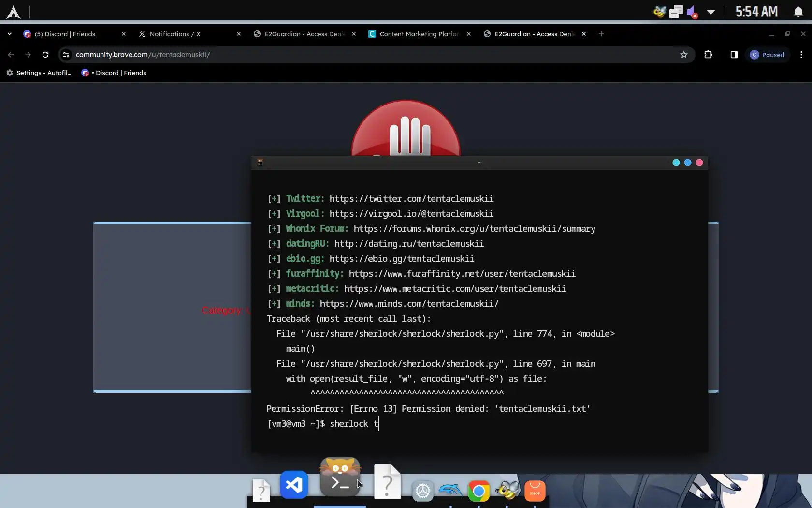The image size is (812, 508).
Task: Click the red stop hand icon on page
Action: [x=406, y=128]
